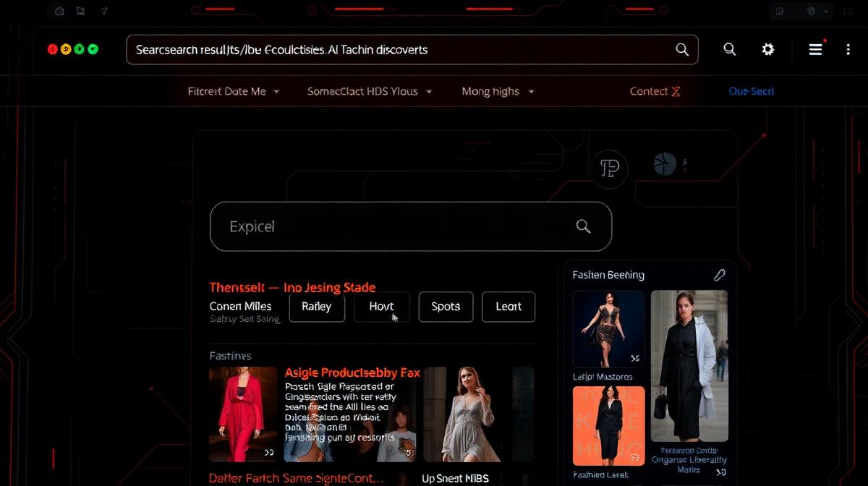Click the red circle window control
The image size is (868, 486).
[53, 49]
